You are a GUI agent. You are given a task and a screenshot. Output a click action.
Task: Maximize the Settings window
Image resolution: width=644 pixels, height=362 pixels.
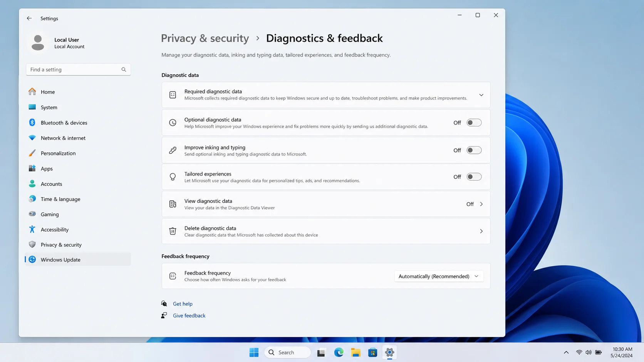coord(478,15)
